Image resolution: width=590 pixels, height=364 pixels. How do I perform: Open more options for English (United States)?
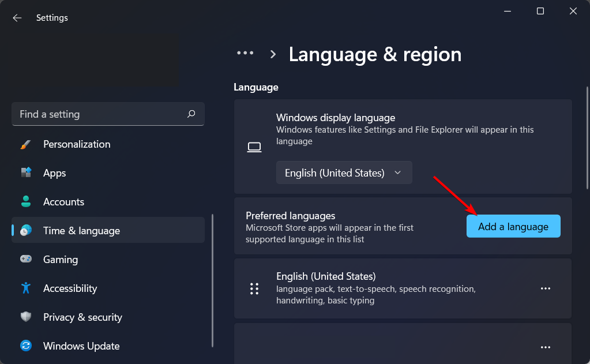coord(546,288)
